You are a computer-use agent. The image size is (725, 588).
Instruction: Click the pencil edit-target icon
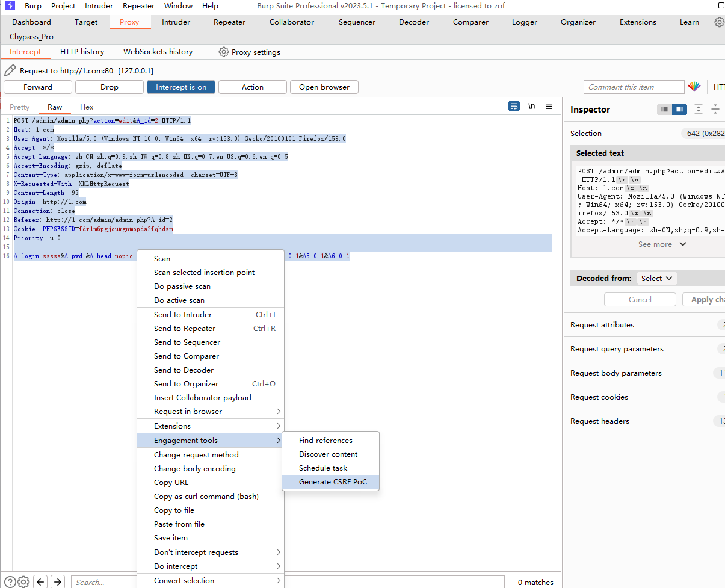10,70
